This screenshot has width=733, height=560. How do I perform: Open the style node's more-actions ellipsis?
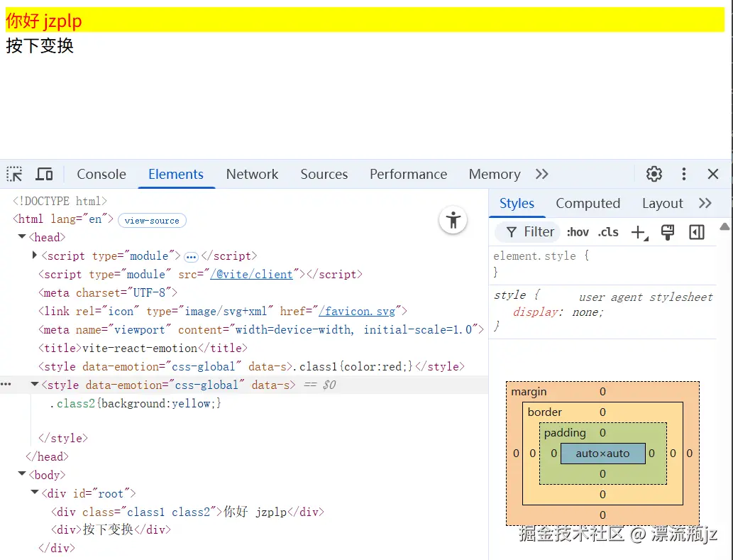[x=6, y=384]
